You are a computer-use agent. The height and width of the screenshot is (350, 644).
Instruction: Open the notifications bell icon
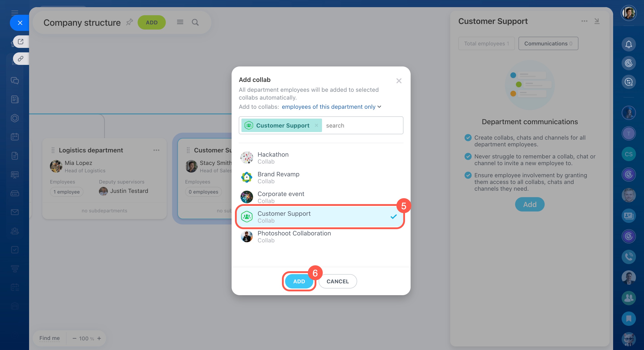[628, 44]
